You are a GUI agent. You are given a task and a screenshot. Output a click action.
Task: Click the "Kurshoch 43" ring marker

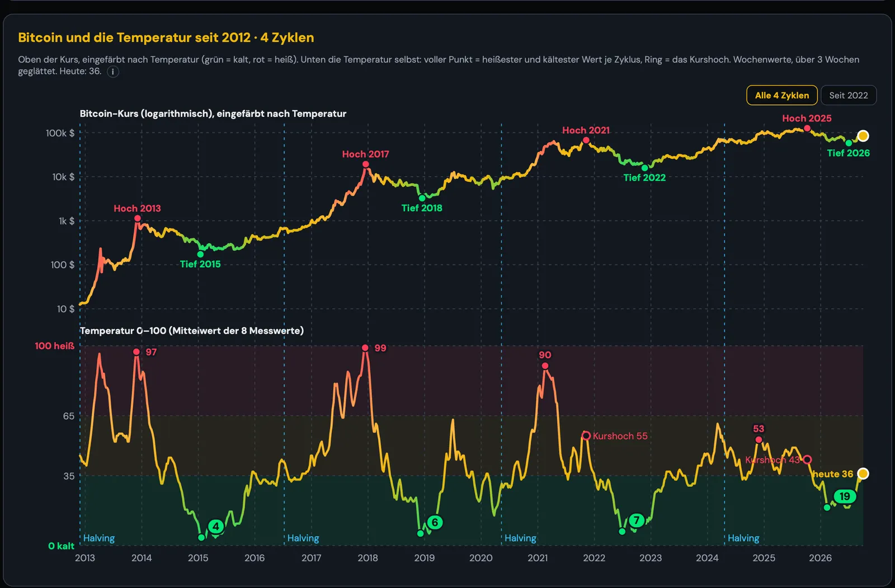(807, 459)
